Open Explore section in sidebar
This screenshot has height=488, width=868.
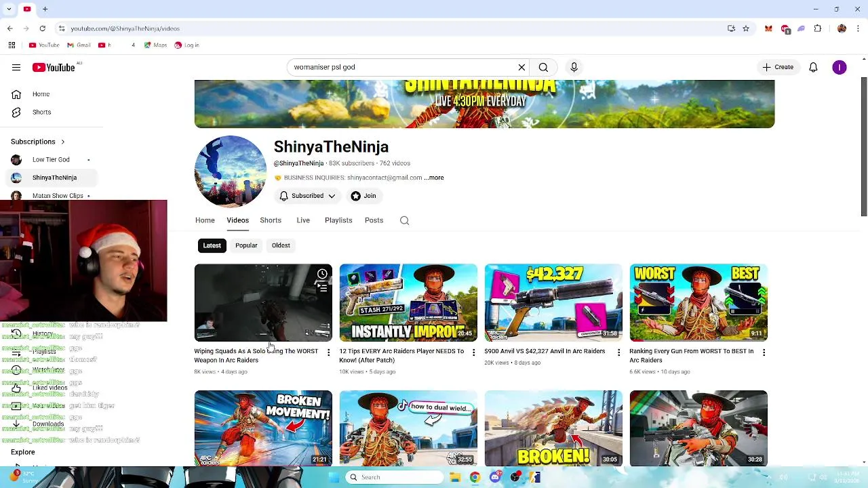pyautogui.click(x=23, y=452)
